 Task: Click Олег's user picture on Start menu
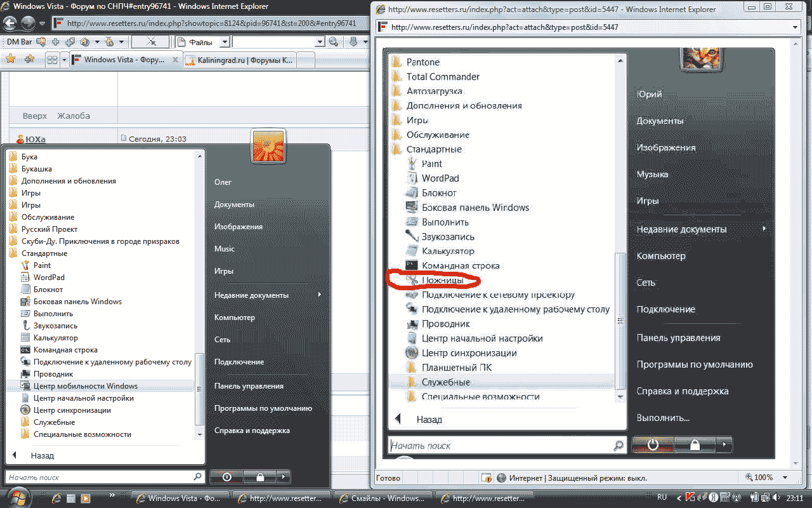(269, 146)
